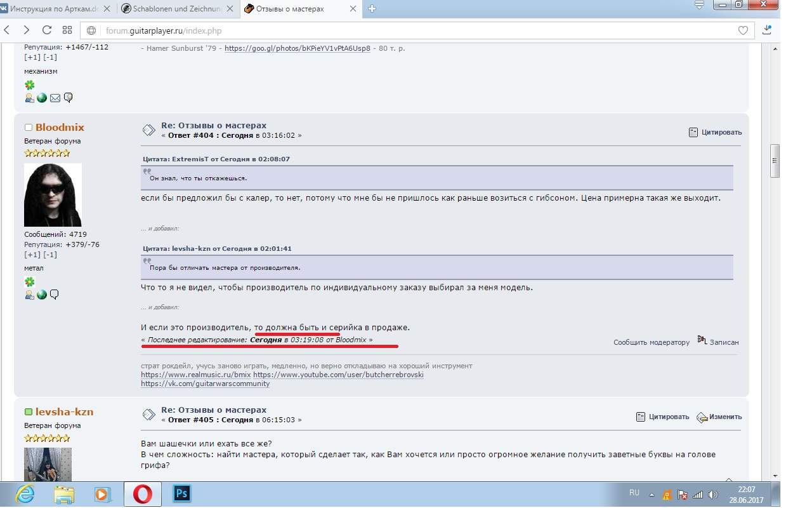The image size is (812, 508).
Task: Open the goo.gl photos link for Hamer Sunburst
Action: point(298,48)
